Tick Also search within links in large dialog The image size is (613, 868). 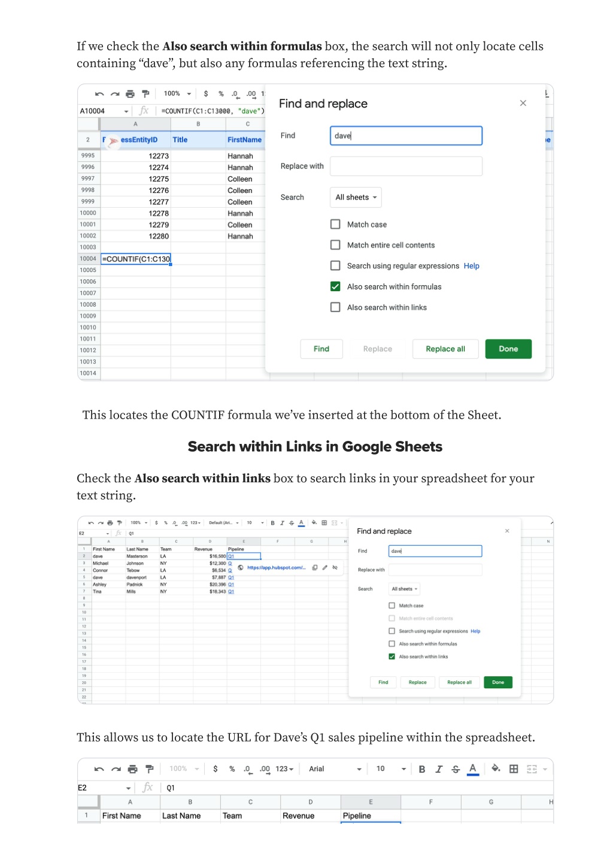335,307
